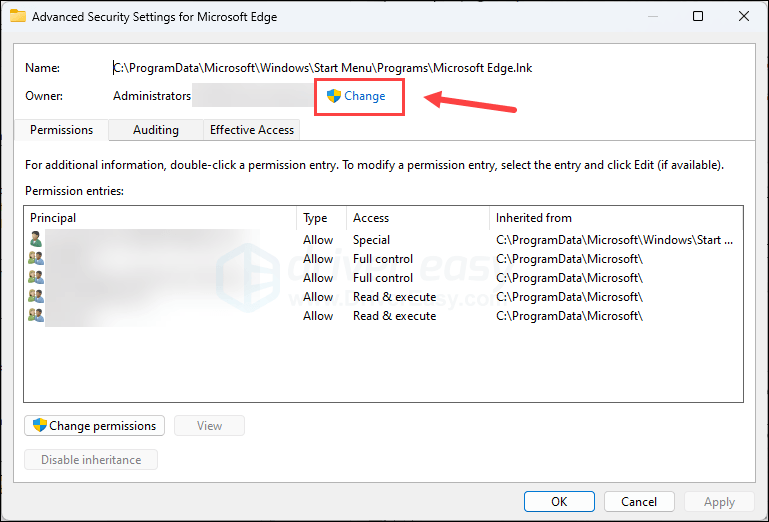Open the Effective Access tab

pyautogui.click(x=251, y=130)
